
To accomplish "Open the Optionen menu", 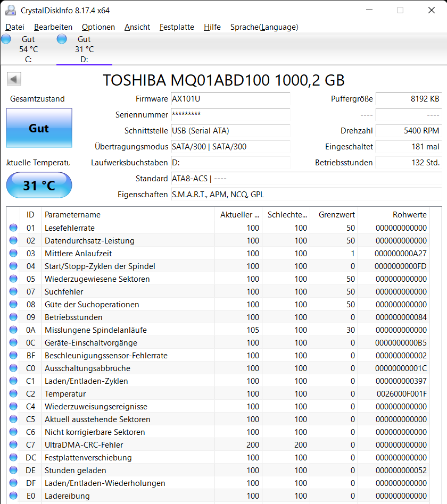I will (98, 27).
